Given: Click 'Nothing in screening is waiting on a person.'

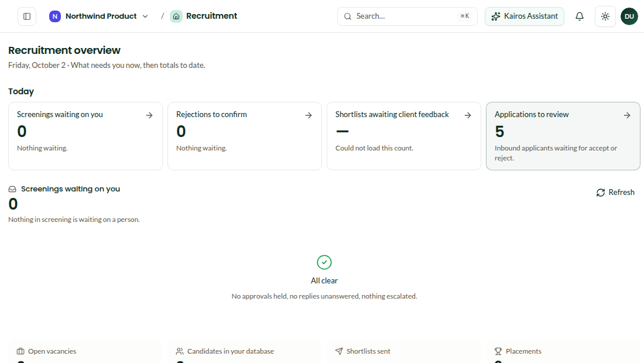Looking at the screenshot, I should (x=74, y=220).
